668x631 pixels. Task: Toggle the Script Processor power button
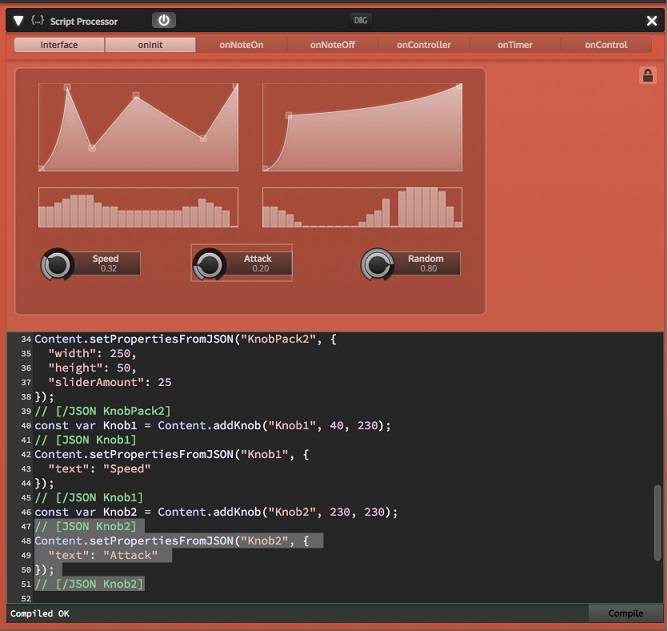coord(164,20)
